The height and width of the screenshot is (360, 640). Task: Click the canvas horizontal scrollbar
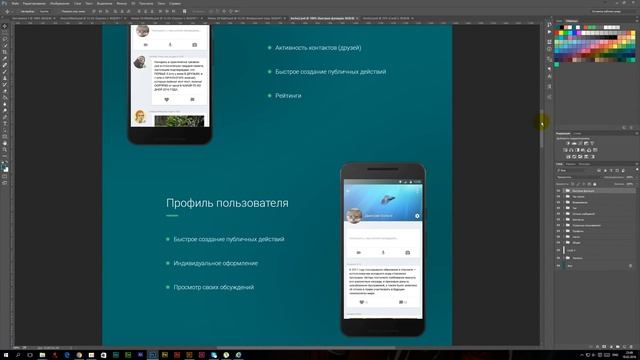point(306,348)
